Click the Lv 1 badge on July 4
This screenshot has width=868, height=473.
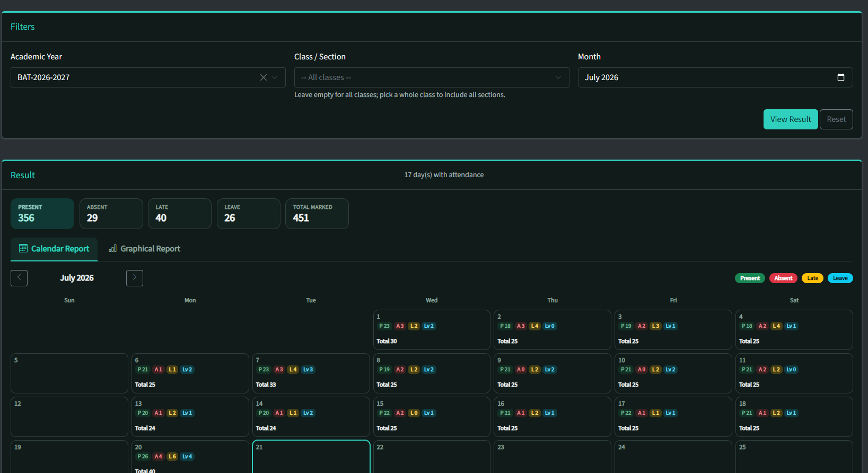click(x=791, y=326)
